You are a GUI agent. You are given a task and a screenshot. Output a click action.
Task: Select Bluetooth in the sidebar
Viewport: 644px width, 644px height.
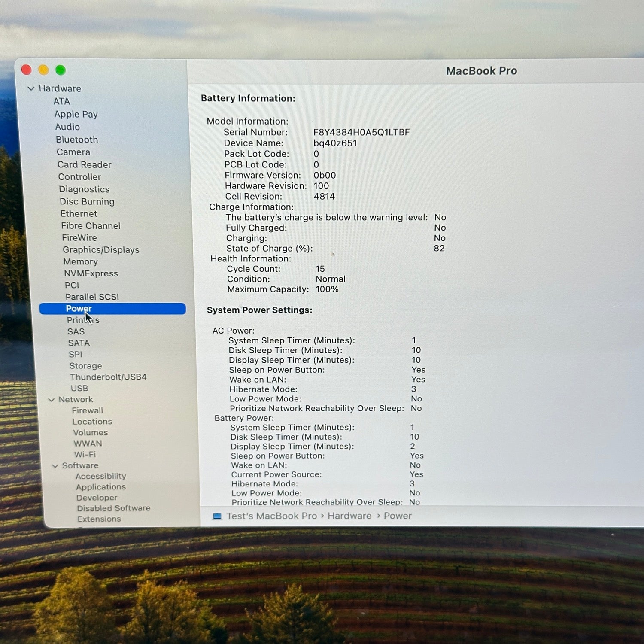77,140
